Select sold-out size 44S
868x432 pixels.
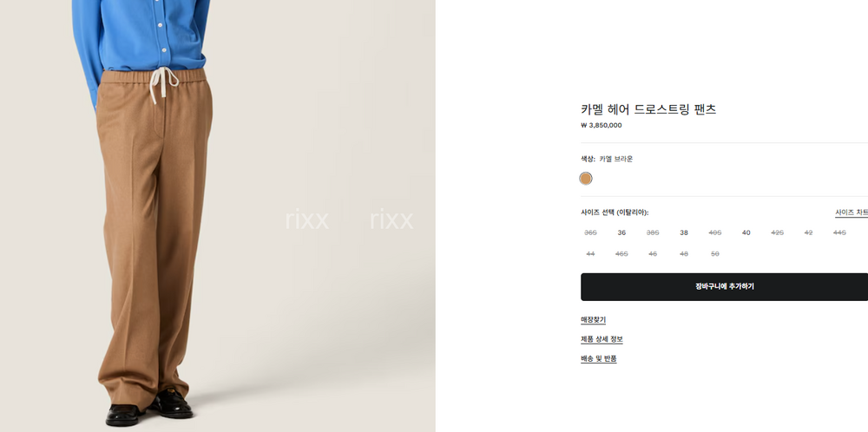[x=839, y=232]
